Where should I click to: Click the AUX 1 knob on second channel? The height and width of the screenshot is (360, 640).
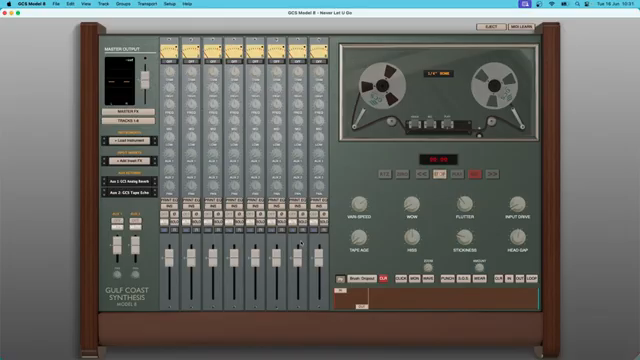pyautogui.click(x=191, y=154)
